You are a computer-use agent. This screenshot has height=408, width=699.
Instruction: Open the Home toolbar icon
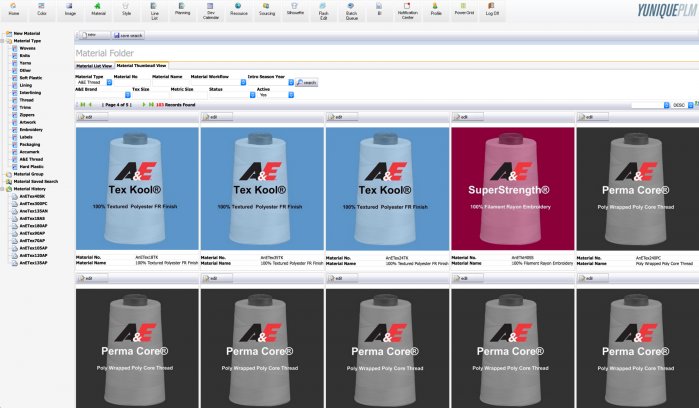(14, 9)
